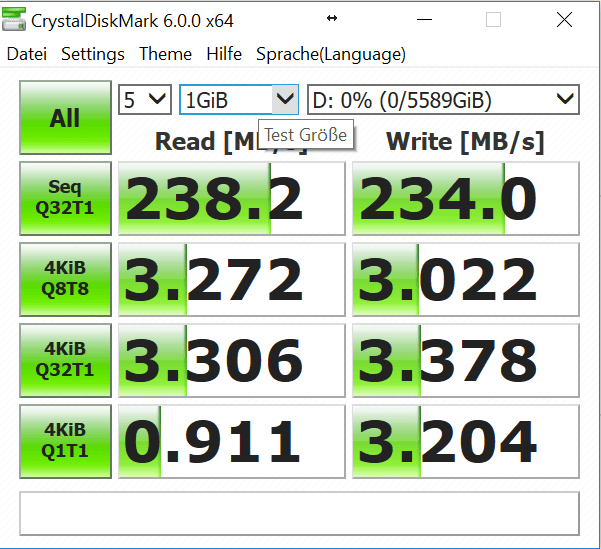Click the 4KiB Q32T1 write value 3.378
This screenshot has width=601, height=549.
click(x=466, y=360)
